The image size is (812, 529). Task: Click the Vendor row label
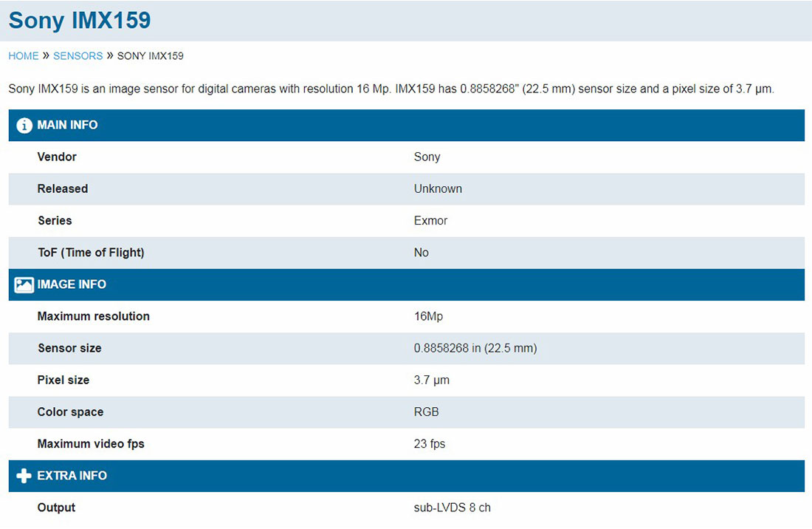57,157
